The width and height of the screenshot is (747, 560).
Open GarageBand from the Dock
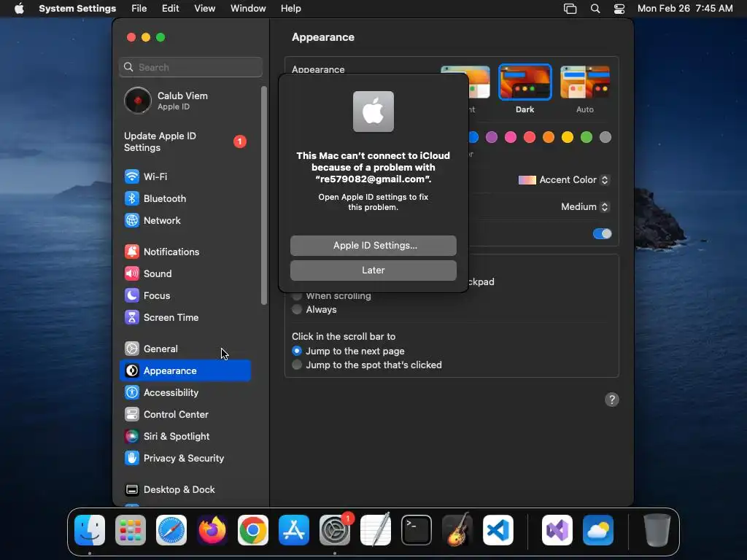457,530
